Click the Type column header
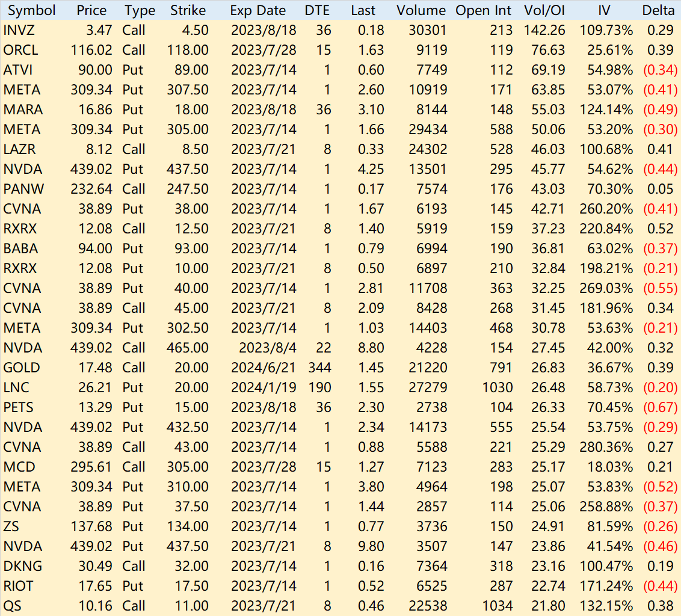681x616 pixels. coord(140,10)
